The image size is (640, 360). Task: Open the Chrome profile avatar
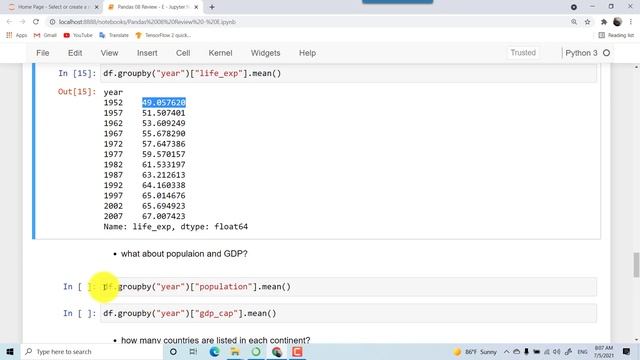[x=618, y=22]
